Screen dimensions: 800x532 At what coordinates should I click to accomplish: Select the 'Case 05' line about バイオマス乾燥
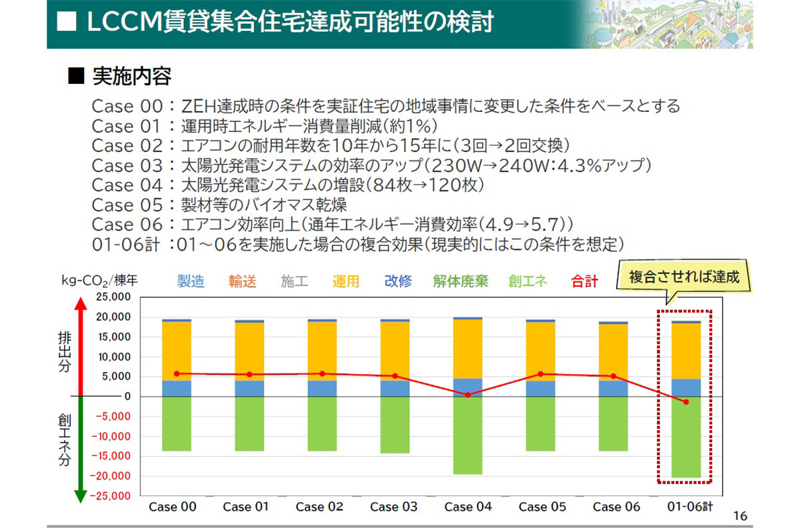pos(219,204)
